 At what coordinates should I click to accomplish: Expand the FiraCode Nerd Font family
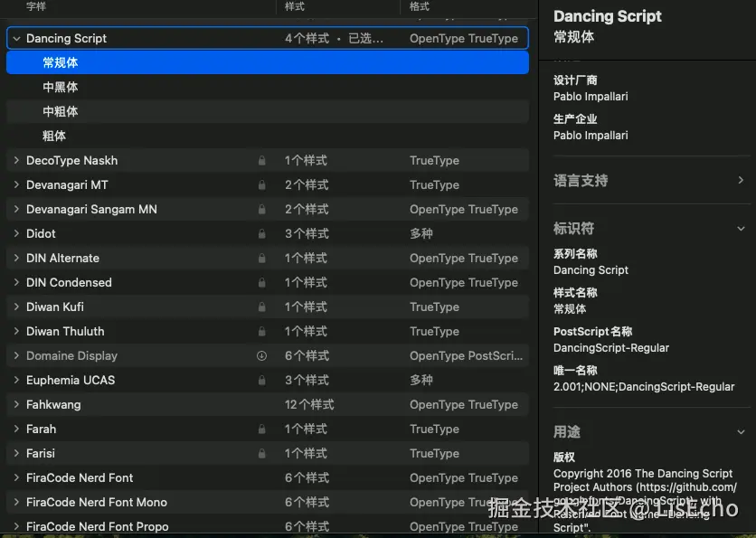coord(16,477)
